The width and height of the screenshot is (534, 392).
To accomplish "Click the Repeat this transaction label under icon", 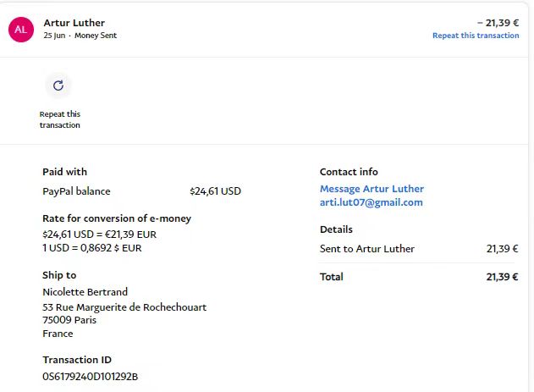I will click(59, 119).
